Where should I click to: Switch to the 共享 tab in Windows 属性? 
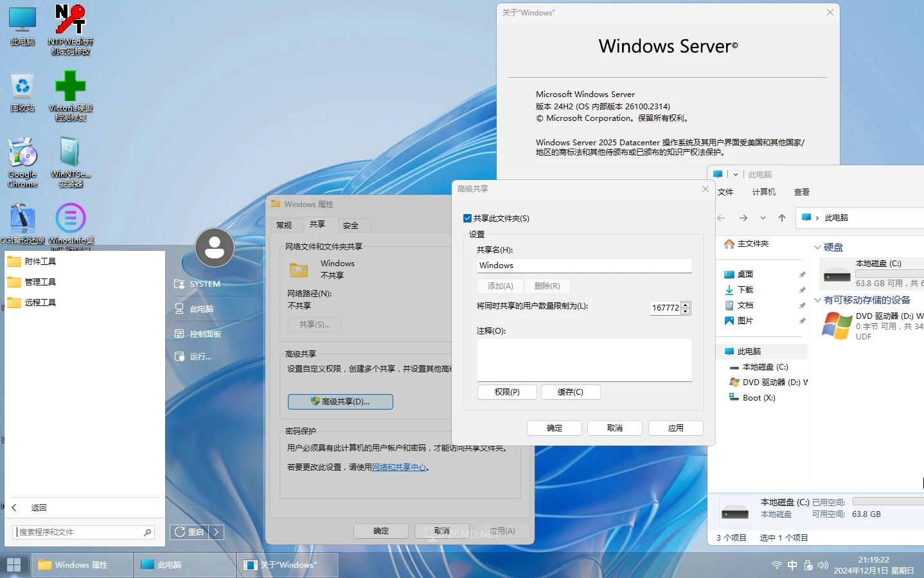tap(317, 224)
